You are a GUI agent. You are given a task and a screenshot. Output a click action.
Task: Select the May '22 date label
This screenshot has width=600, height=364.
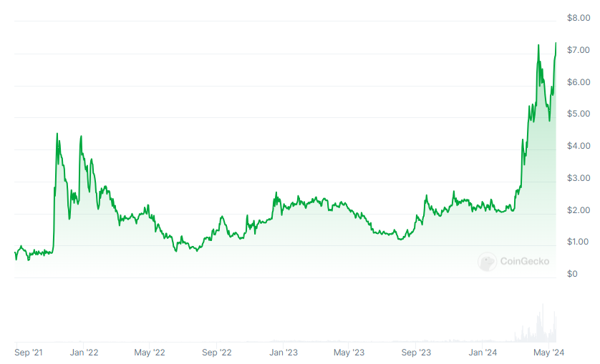click(x=150, y=353)
